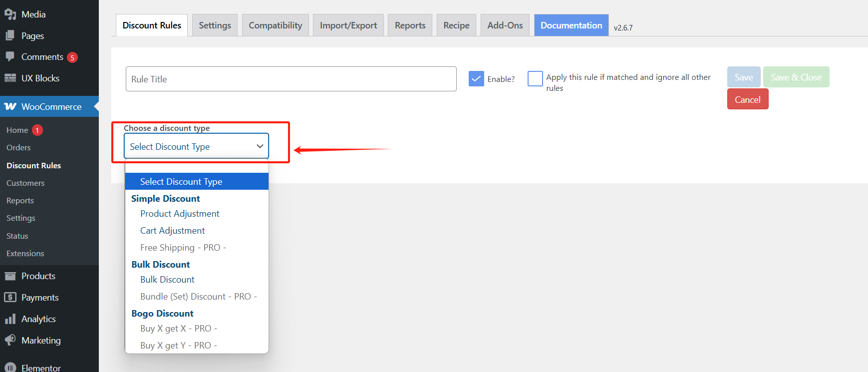Viewport: 868px width, 372px height.
Task: Click the Comments speech bubble icon
Action: coord(10,57)
